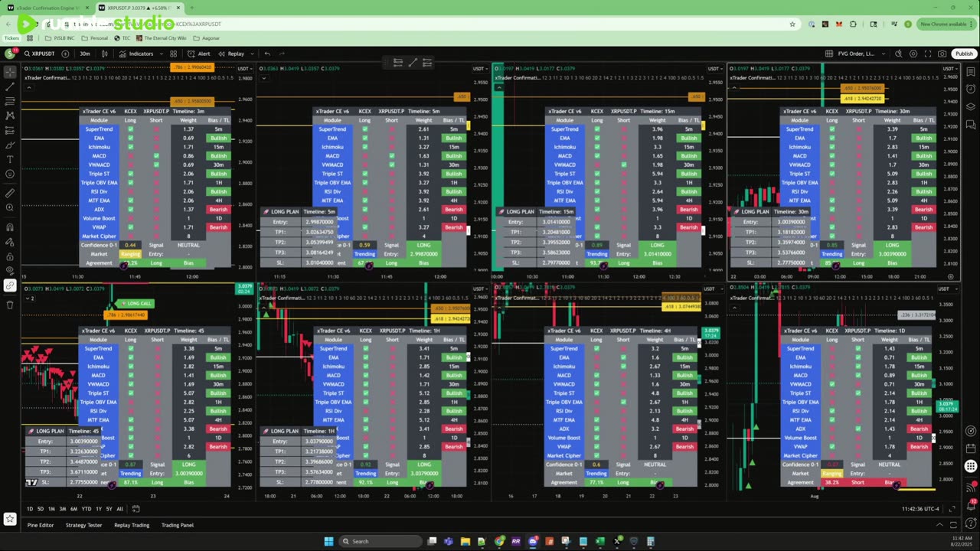Screen dimensions: 980x551
Task: Open USDT dropdown on bottom-right chart
Action: pos(948,289)
